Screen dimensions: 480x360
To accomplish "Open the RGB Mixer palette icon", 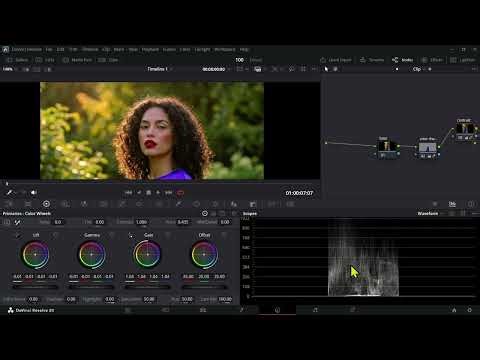I will [84, 204].
